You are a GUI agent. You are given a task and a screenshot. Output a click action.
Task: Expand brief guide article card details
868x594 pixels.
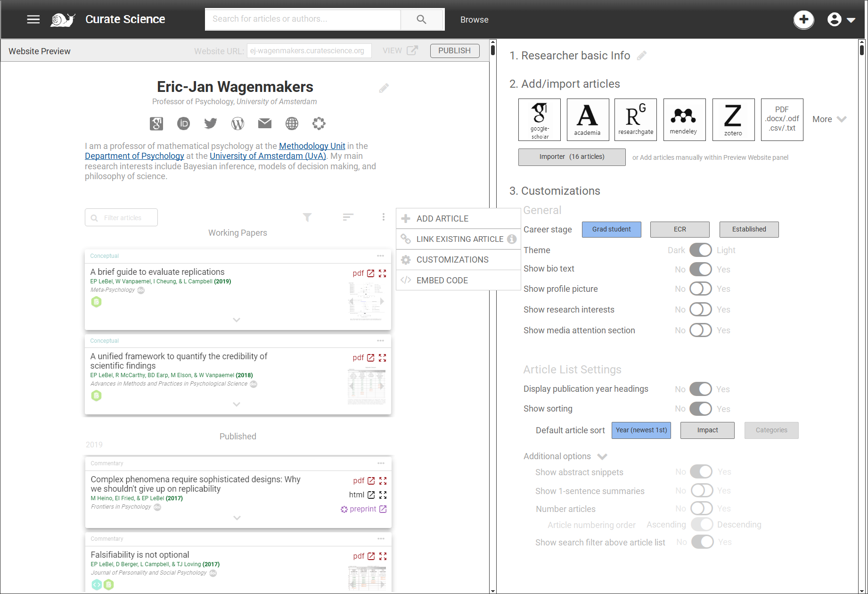(x=237, y=320)
